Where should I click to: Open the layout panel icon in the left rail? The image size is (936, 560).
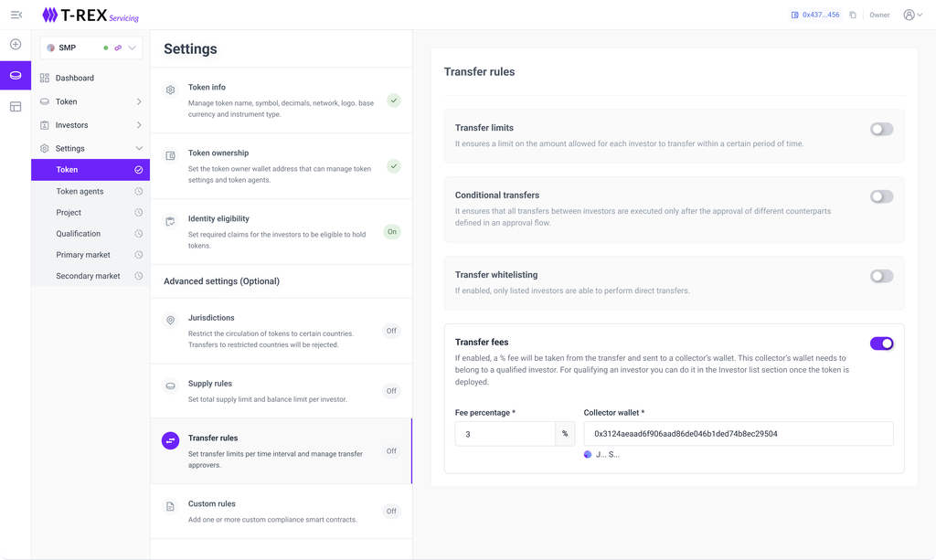[16, 106]
